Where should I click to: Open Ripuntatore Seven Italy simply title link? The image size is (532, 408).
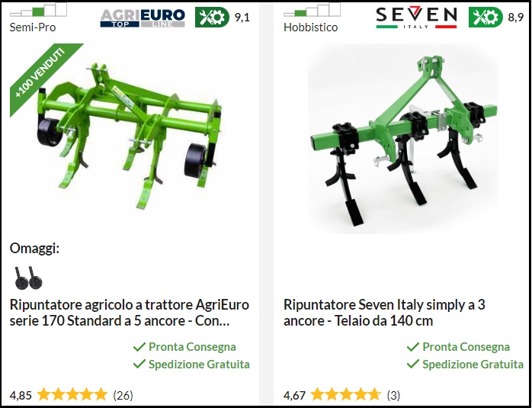[384, 313]
